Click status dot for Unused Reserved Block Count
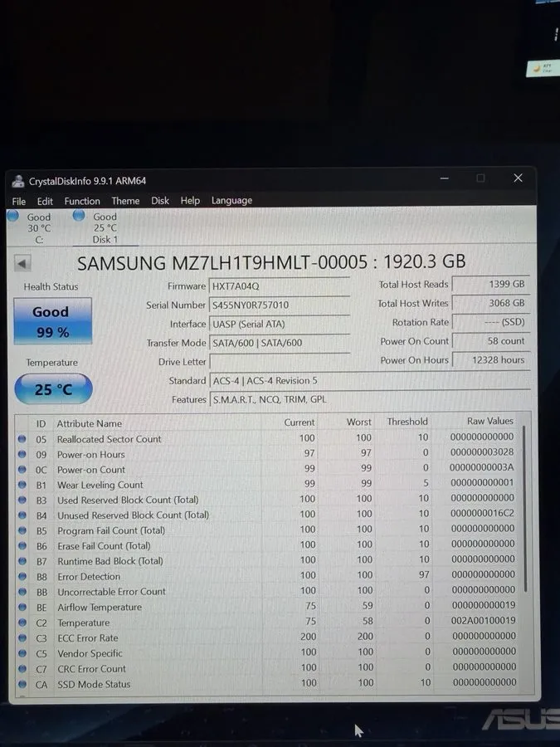560x747 pixels. click(x=22, y=515)
